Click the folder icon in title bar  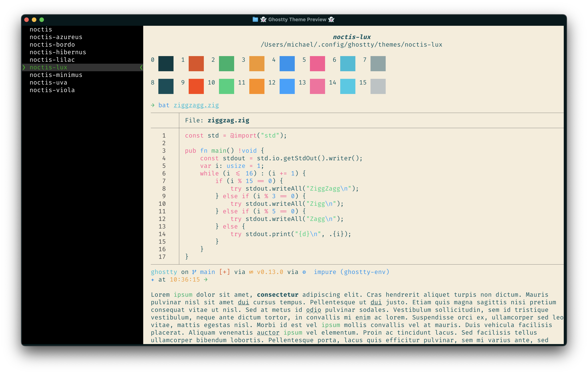click(x=255, y=19)
